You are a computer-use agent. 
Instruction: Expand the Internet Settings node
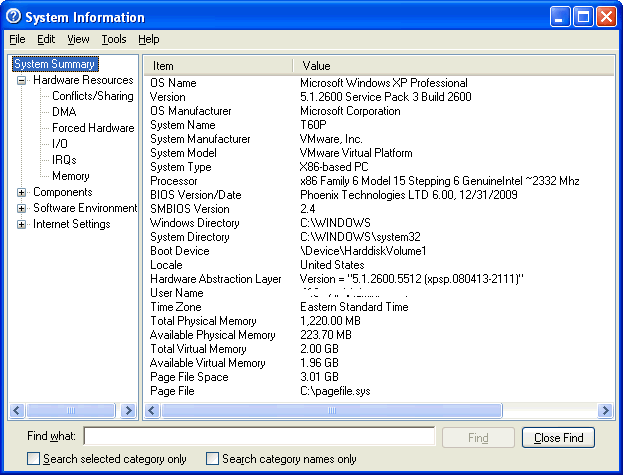(x=21, y=224)
